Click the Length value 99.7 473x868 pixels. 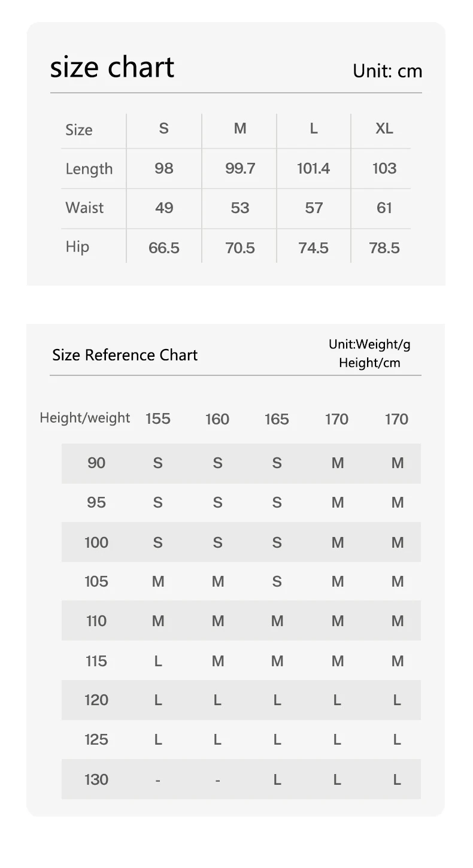(240, 168)
